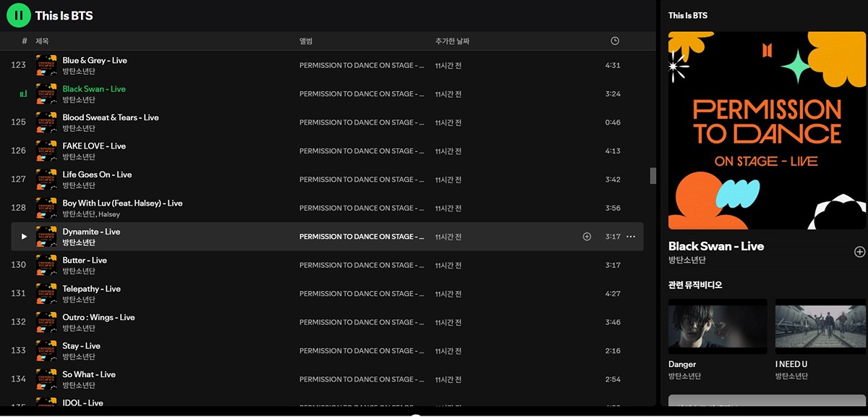This screenshot has height=417, width=868.
Task: Select the Life Goes On - Live title
Action: 97,174
